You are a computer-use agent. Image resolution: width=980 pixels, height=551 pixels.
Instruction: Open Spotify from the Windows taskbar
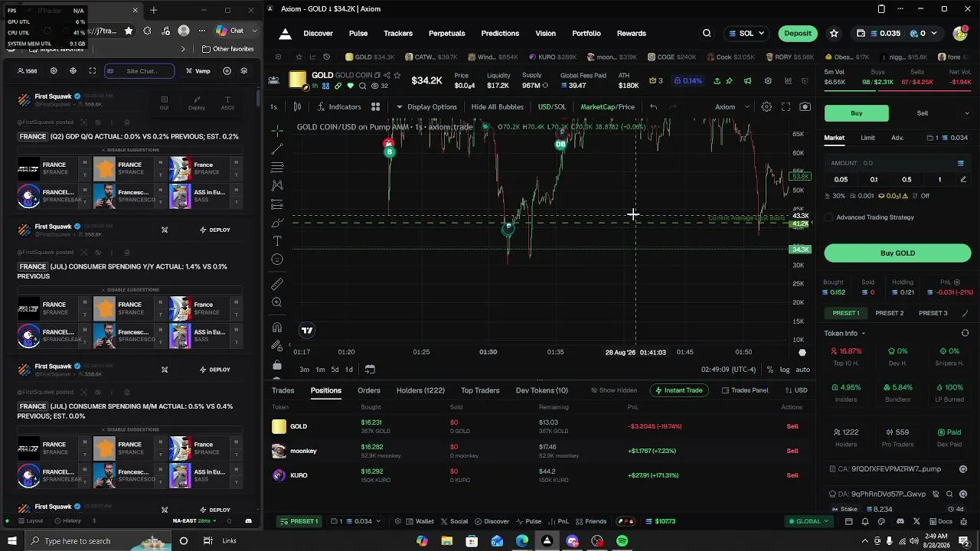pos(622,541)
